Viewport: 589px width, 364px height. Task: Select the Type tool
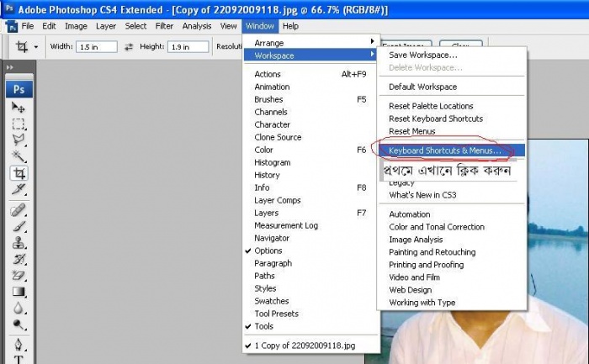(19, 359)
